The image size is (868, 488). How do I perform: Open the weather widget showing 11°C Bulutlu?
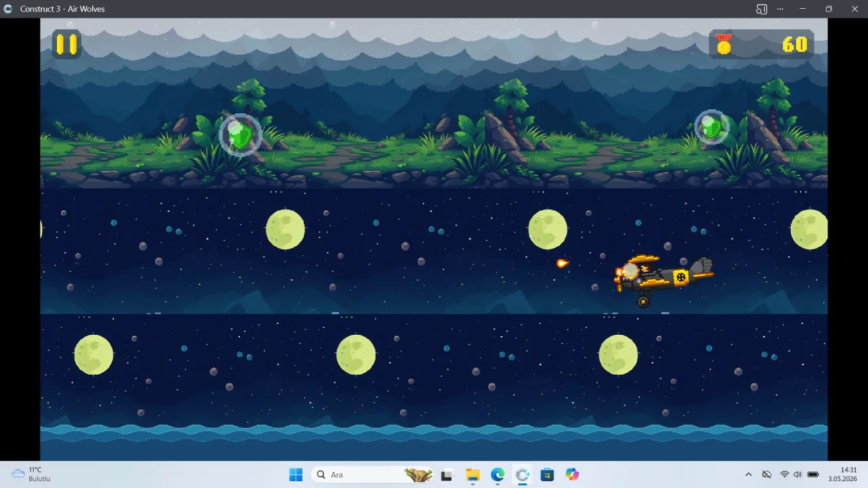tap(31, 474)
